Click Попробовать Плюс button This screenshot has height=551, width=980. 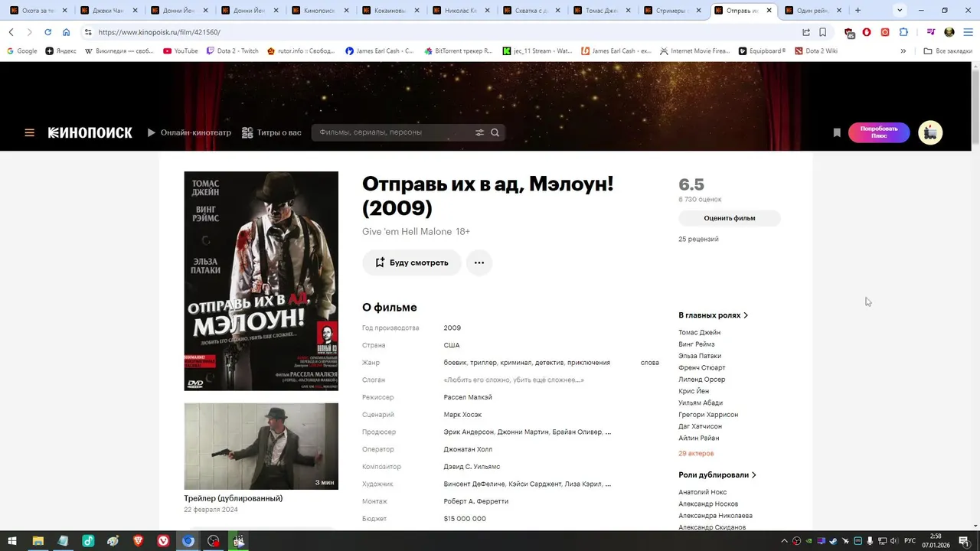tap(879, 132)
